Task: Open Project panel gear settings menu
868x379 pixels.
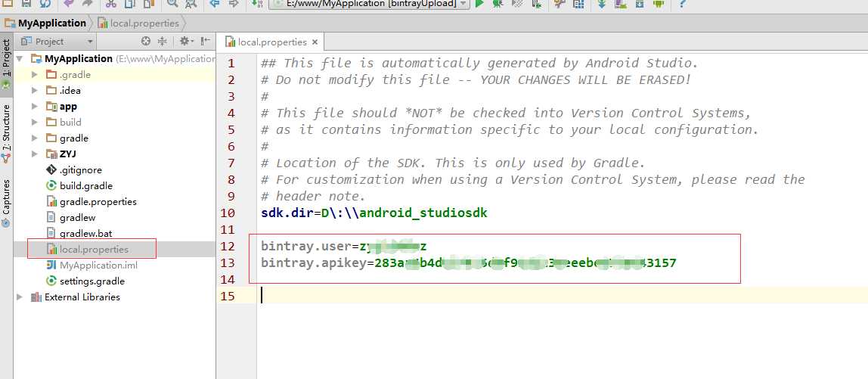Action: point(185,41)
